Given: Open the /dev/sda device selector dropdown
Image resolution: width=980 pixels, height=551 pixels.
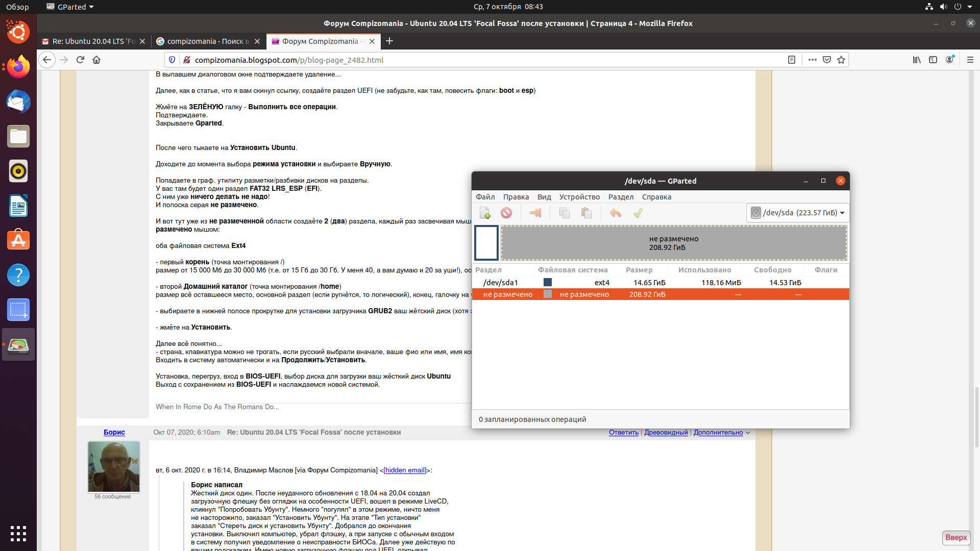Looking at the screenshot, I should pos(798,213).
